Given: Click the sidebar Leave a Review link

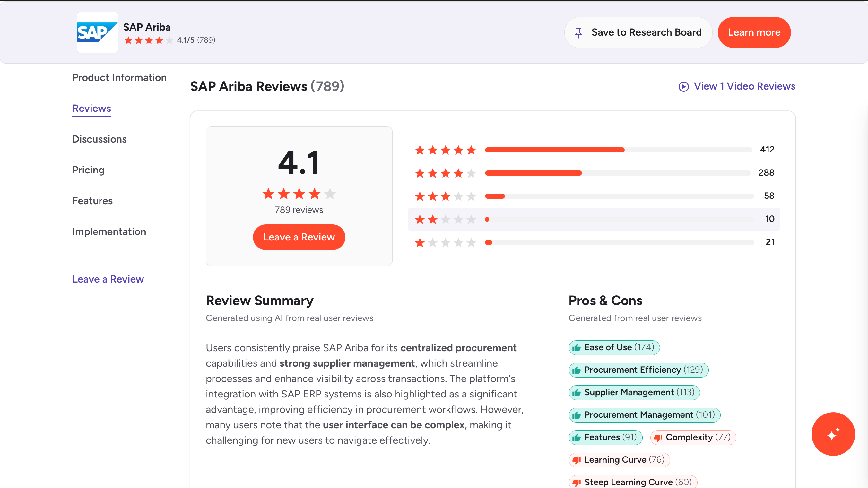Looking at the screenshot, I should (108, 279).
